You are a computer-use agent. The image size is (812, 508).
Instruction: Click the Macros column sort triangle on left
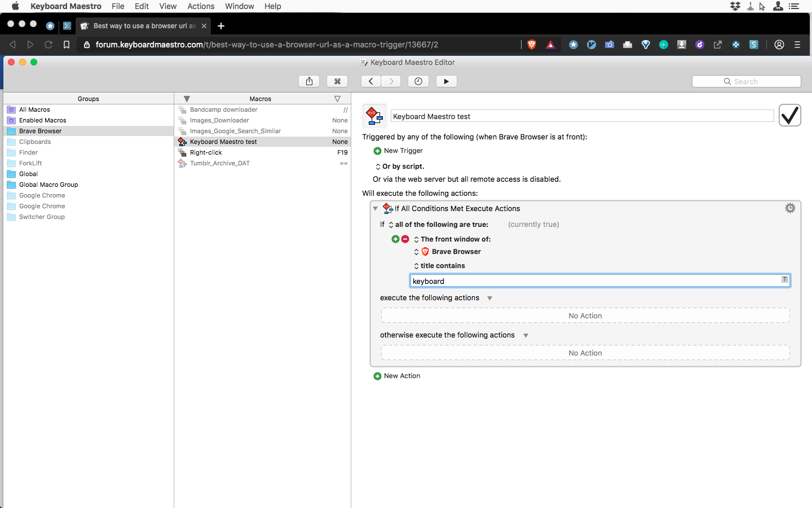pyautogui.click(x=187, y=99)
